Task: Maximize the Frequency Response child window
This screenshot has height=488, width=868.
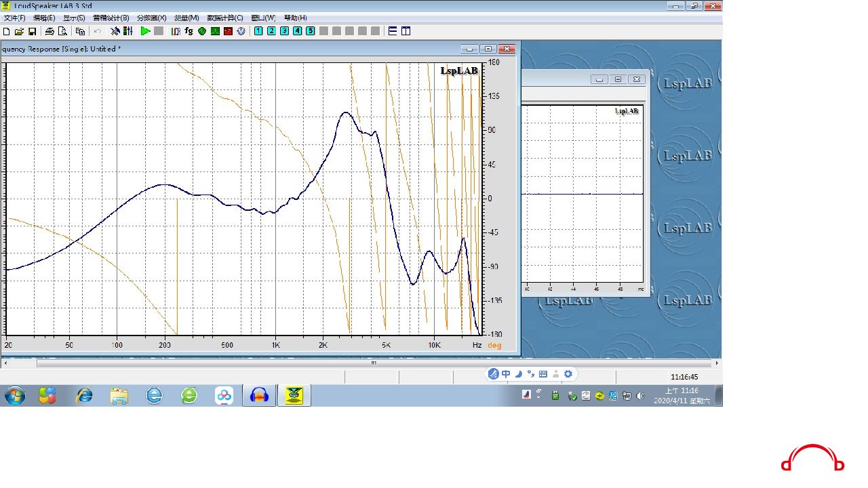Action: (488, 49)
